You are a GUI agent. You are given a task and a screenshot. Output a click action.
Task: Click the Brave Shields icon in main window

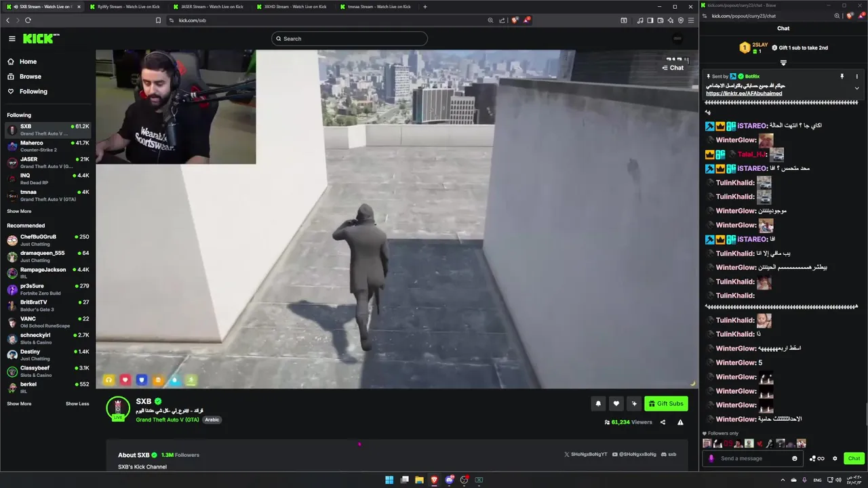515,20
